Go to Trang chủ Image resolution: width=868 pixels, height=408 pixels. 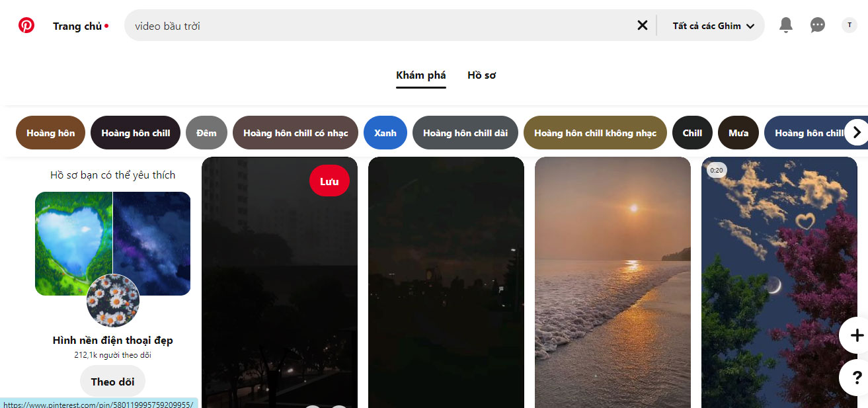[77, 26]
